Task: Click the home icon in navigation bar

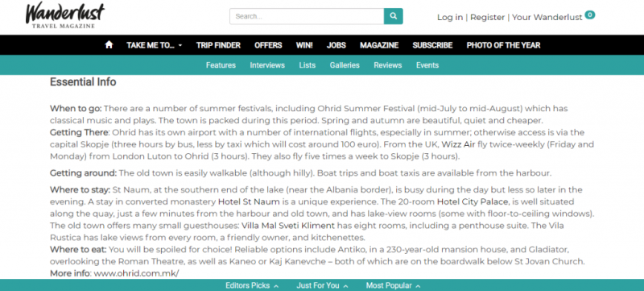Action: pyautogui.click(x=109, y=45)
